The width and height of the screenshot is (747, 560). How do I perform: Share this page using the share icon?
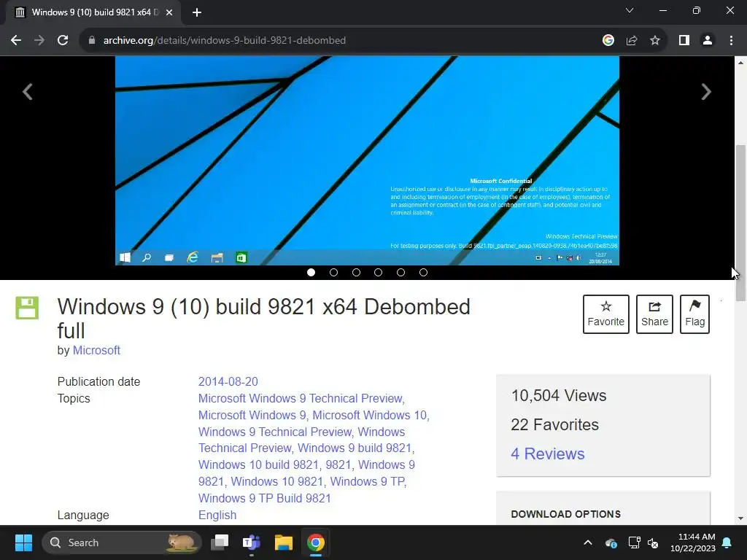click(x=632, y=41)
